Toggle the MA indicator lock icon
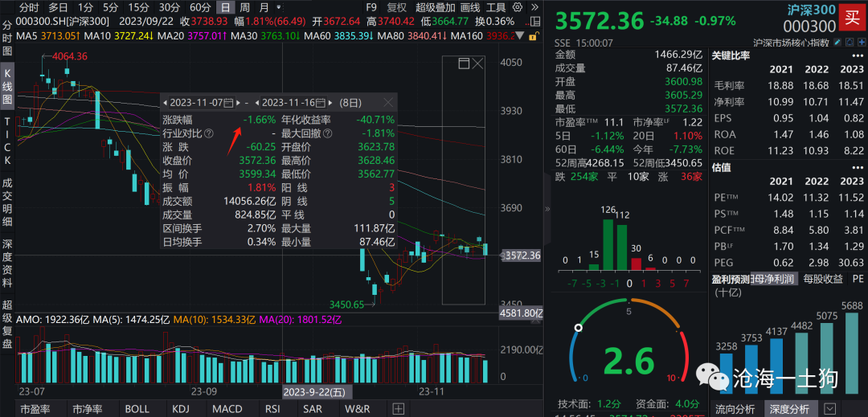This screenshot has height=417, width=868. [x=533, y=36]
